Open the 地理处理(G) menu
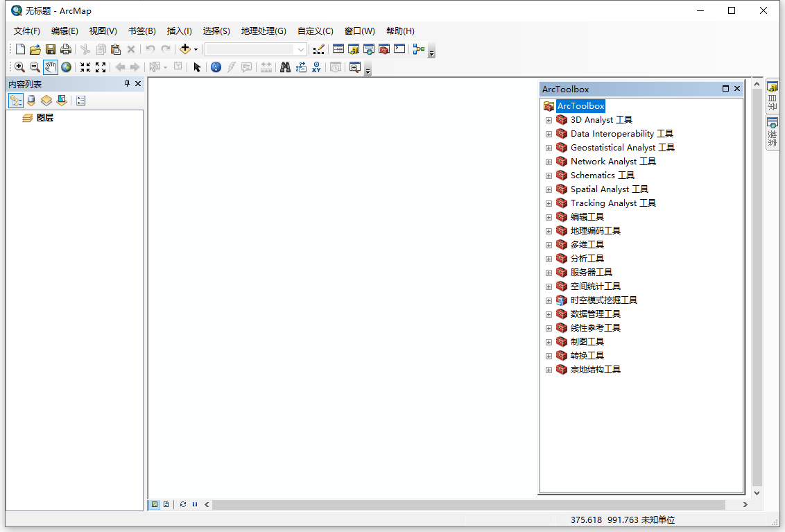 pos(264,31)
